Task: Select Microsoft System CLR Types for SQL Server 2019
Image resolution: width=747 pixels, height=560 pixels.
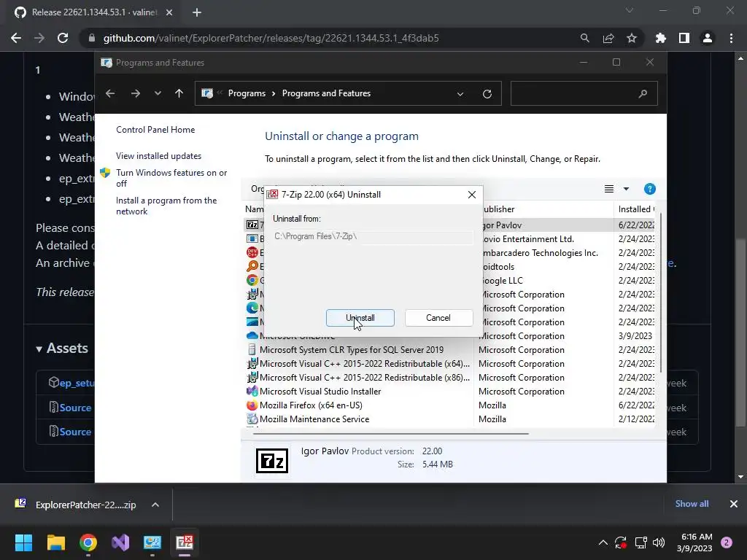Action: (x=351, y=350)
